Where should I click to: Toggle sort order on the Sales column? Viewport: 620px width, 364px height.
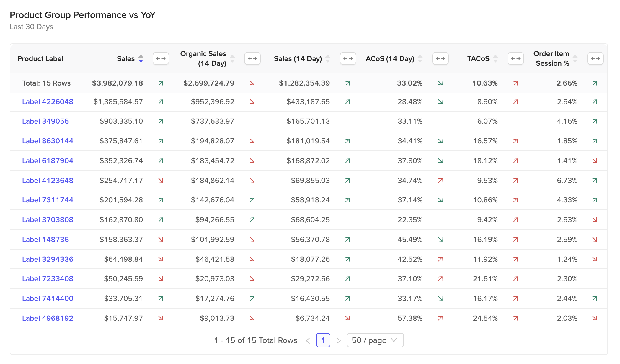click(x=141, y=58)
